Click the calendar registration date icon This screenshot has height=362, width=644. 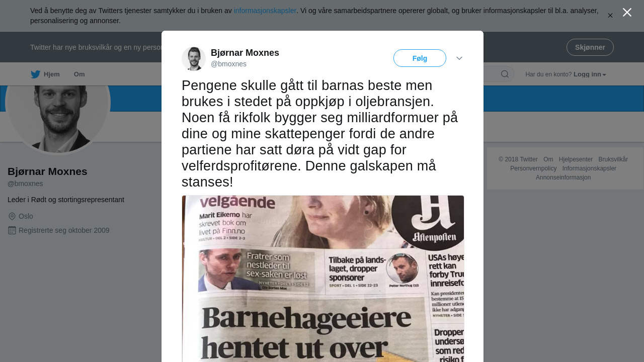tap(12, 230)
